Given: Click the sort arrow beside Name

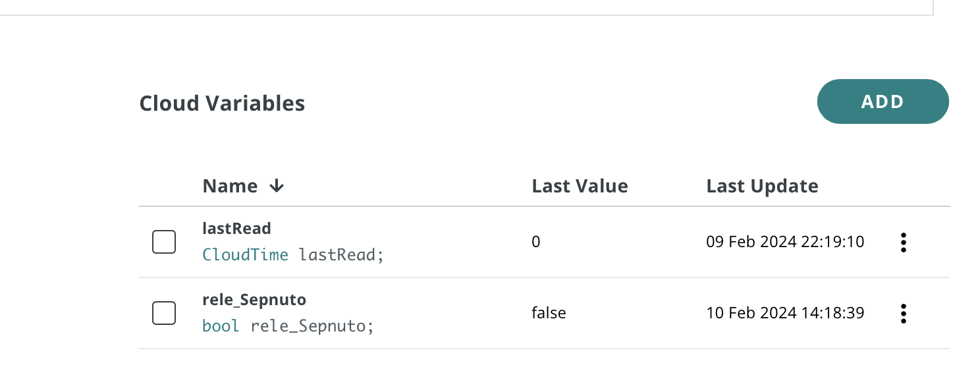Looking at the screenshot, I should pos(277,186).
